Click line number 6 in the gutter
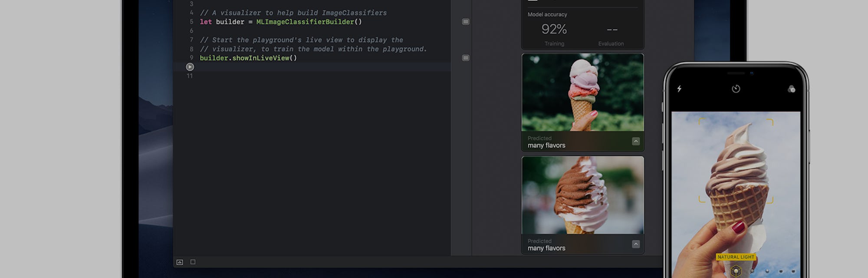Screen dimensions: 868x278 191,31
